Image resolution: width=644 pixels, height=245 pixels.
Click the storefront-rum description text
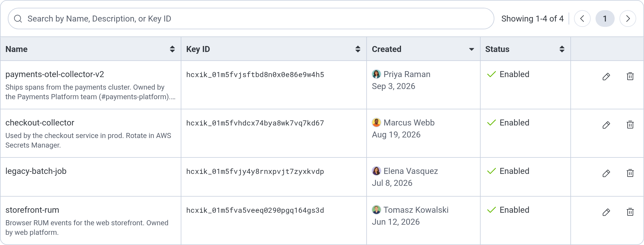[87, 228]
